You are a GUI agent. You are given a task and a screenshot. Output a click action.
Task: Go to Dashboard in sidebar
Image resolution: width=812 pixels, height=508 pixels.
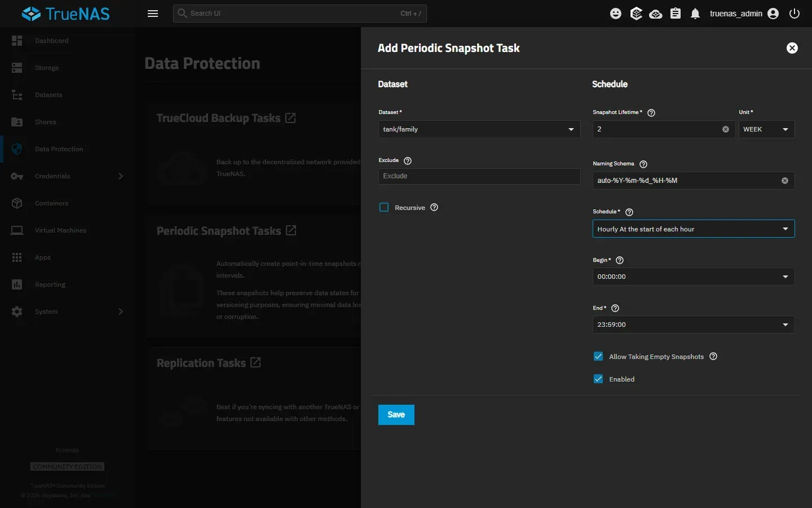point(68,41)
